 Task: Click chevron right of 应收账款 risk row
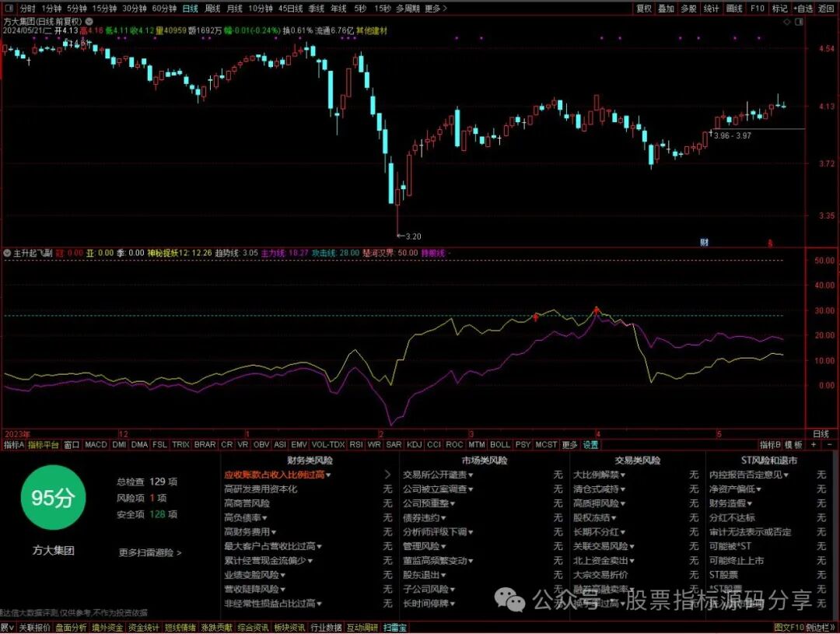[x=388, y=475]
